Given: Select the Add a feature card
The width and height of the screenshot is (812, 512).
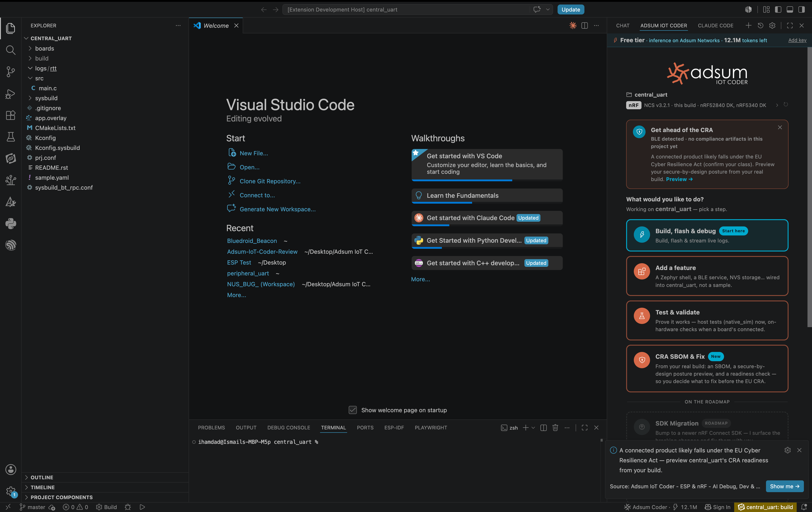Looking at the screenshot, I should [707, 276].
